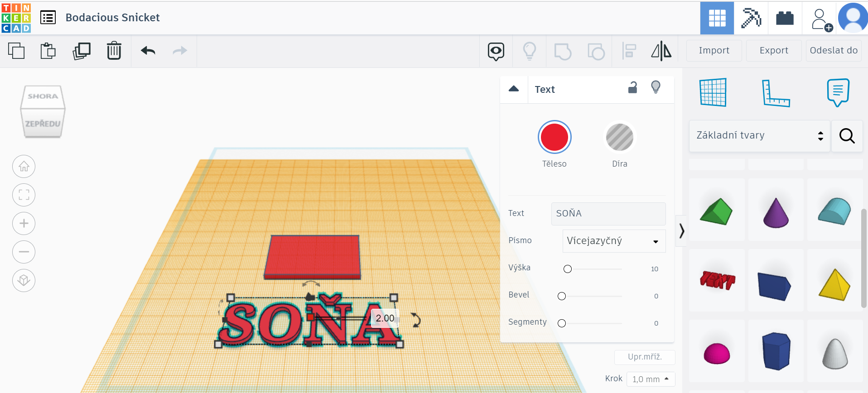Viewport: 868px width, 393px height.
Task: Redo the last undone action
Action: (180, 51)
